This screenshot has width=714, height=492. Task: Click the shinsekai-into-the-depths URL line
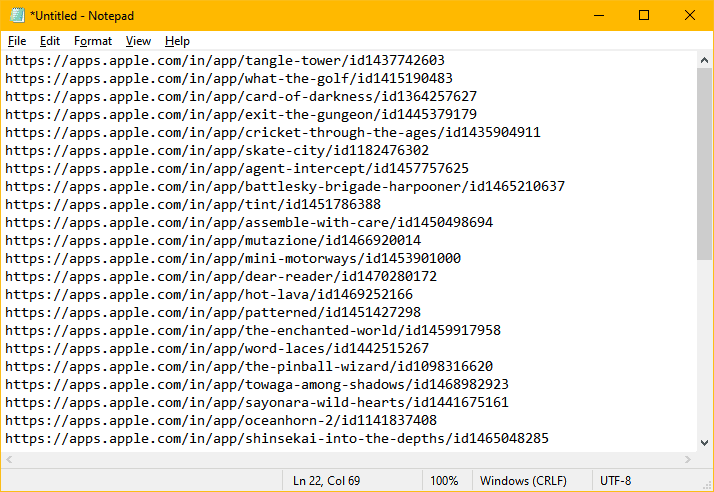point(277,438)
